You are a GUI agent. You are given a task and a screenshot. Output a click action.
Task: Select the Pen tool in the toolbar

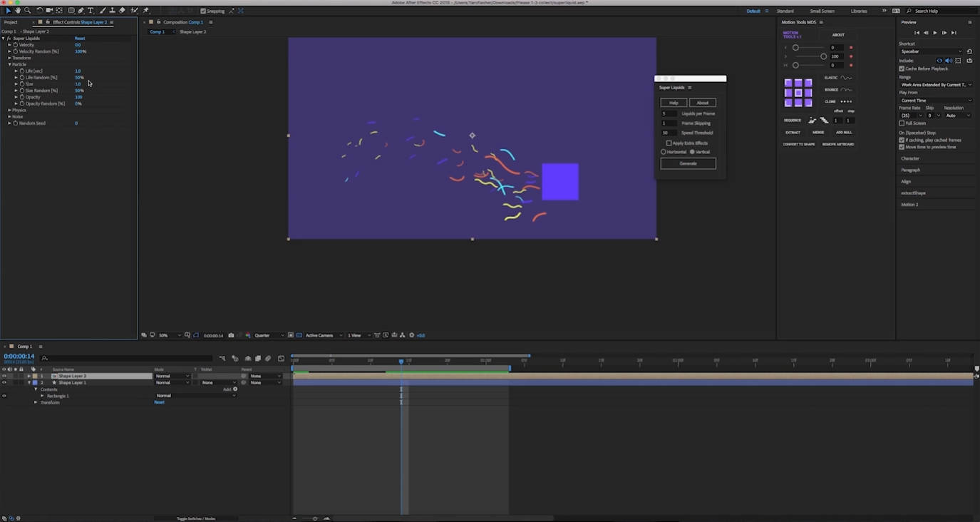tap(81, 11)
